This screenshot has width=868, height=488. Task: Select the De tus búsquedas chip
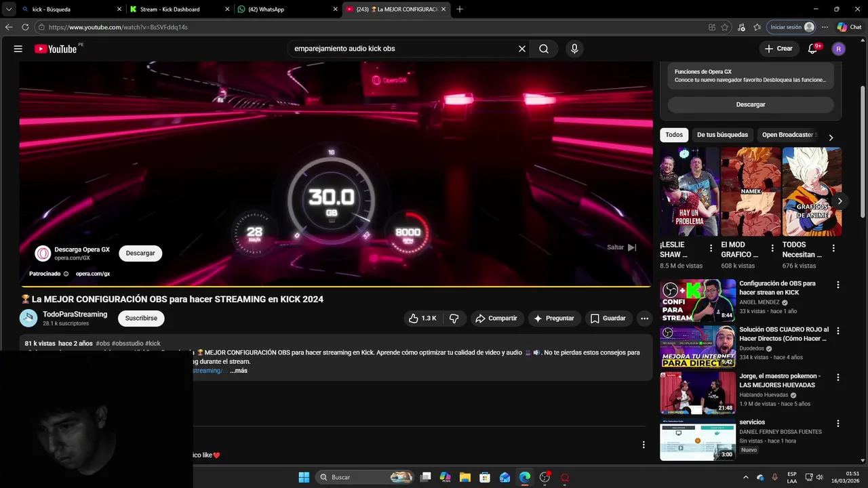[x=722, y=135]
